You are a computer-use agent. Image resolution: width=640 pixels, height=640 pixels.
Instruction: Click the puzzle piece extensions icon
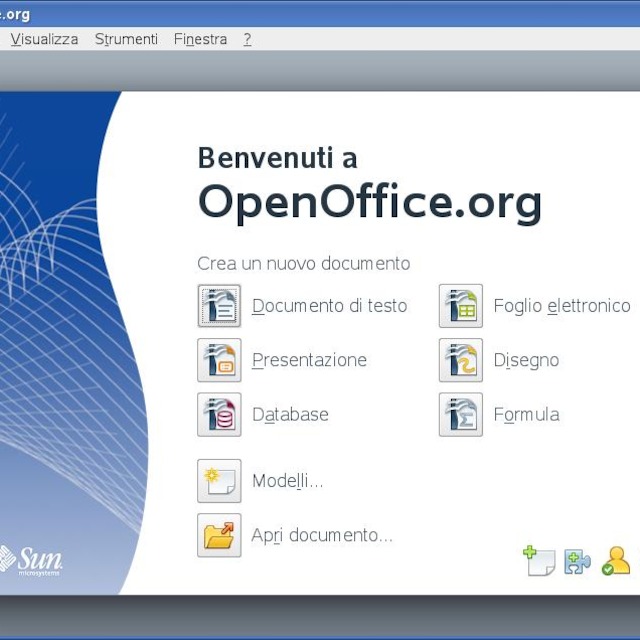577,562
